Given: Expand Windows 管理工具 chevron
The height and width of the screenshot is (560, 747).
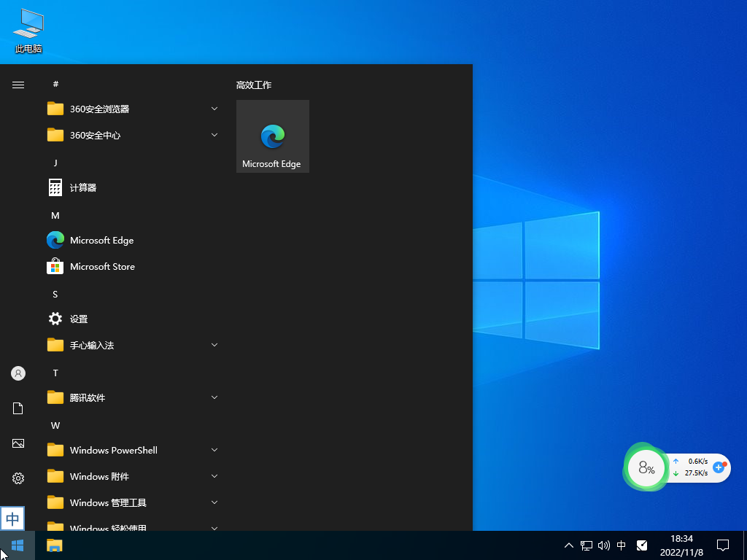Looking at the screenshot, I should click(x=214, y=502).
